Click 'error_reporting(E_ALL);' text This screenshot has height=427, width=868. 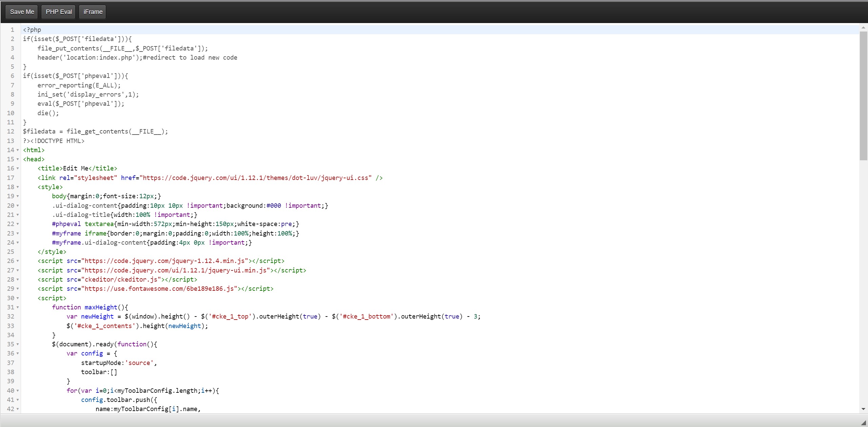[79, 85]
